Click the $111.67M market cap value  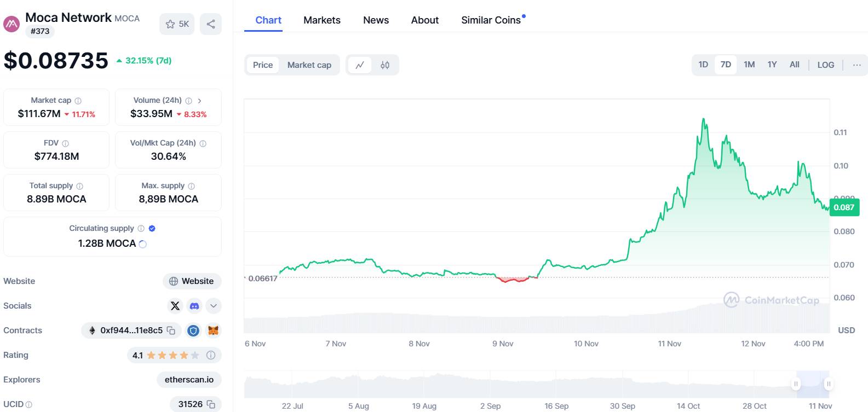tap(39, 114)
